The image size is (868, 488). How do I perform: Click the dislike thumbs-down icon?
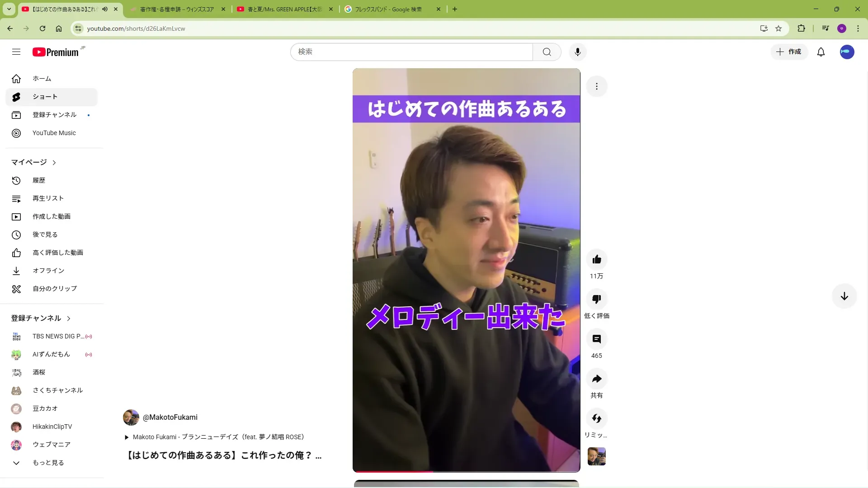(596, 299)
